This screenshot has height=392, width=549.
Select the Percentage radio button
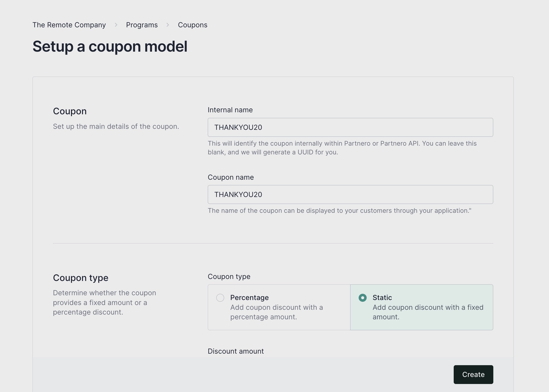tap(220, 298)
